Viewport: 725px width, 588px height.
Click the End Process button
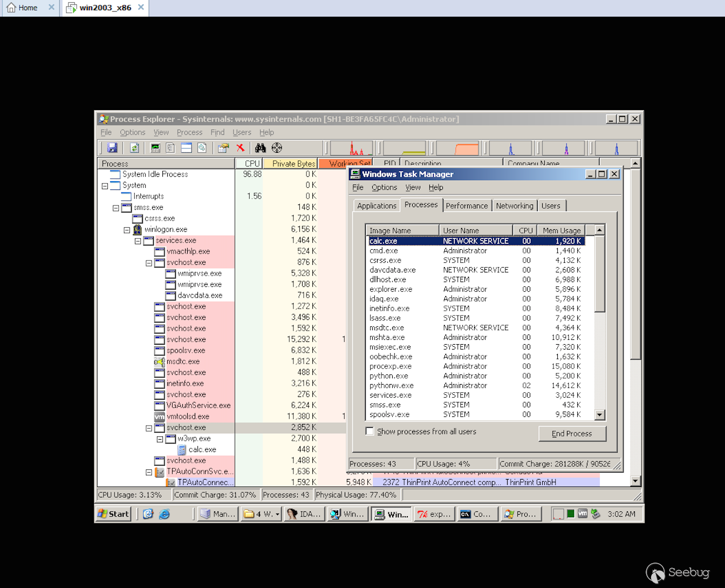point(572,434)
